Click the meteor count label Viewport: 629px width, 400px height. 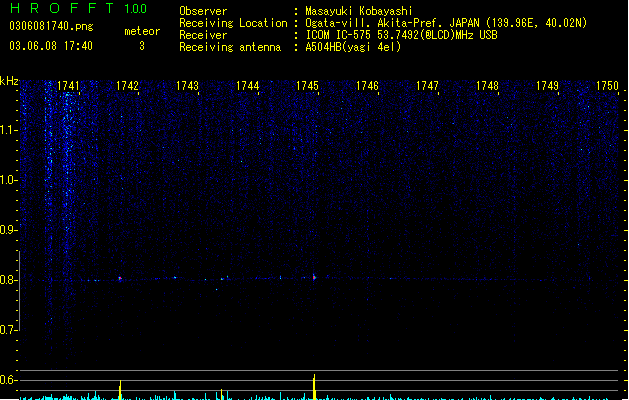pos(142,31)
